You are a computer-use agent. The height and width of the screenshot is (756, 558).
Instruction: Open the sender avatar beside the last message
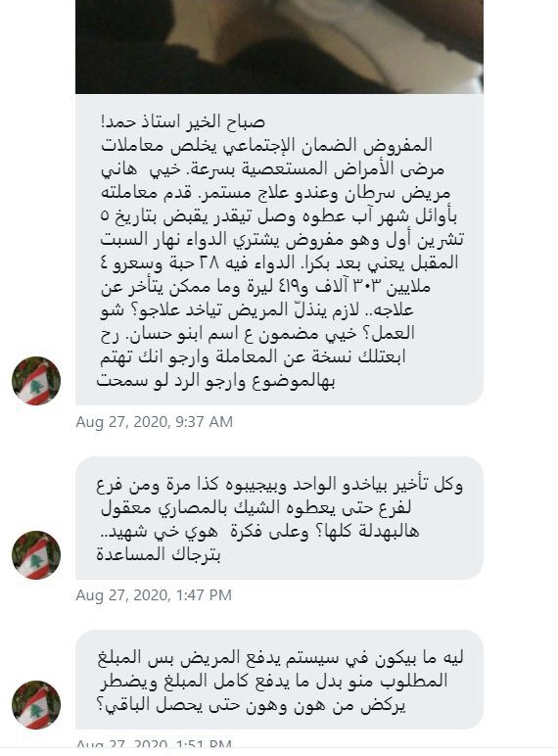(x=36, y=705)
